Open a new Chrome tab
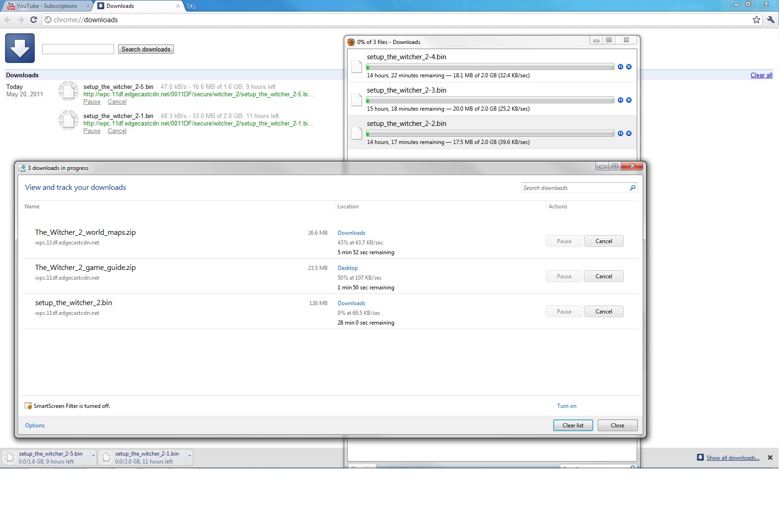779x532 pixels. tap(191, 6)
